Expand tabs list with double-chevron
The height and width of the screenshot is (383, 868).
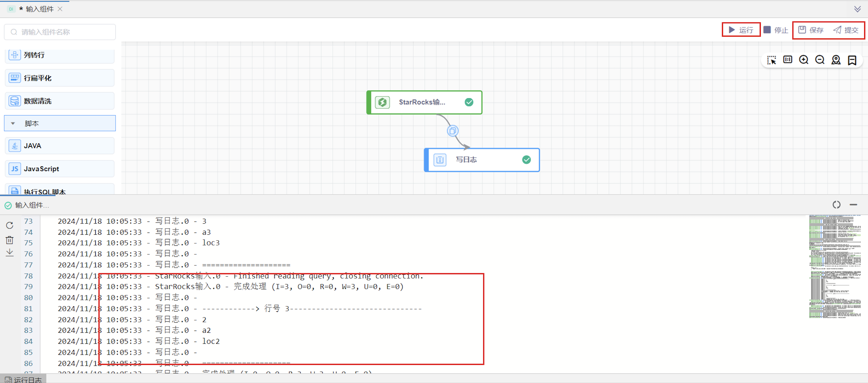click(x=858, y=9)
